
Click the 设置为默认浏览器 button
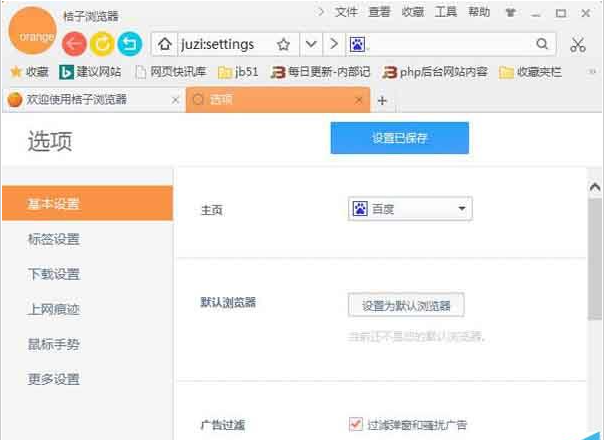(x=406, y=305)
